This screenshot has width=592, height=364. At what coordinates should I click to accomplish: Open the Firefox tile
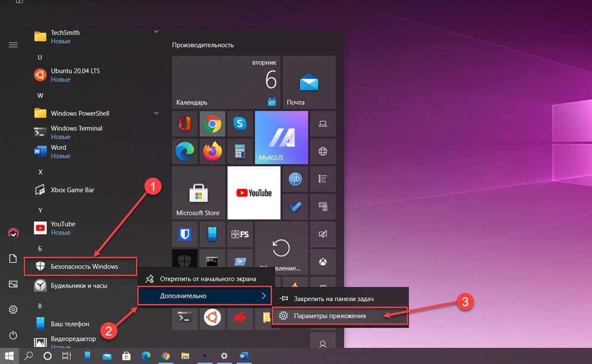(212, 152)
